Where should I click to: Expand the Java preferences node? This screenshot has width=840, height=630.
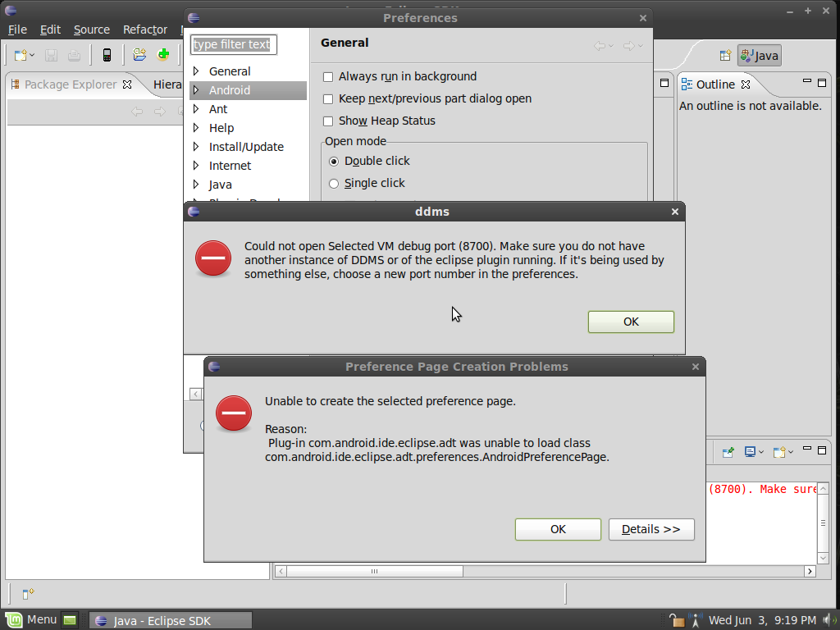pos(196,185)
